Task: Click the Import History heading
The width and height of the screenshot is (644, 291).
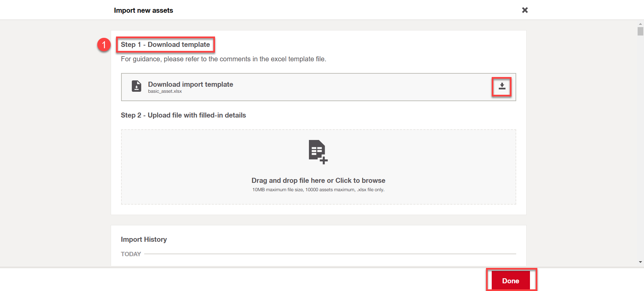Action: 144,239
